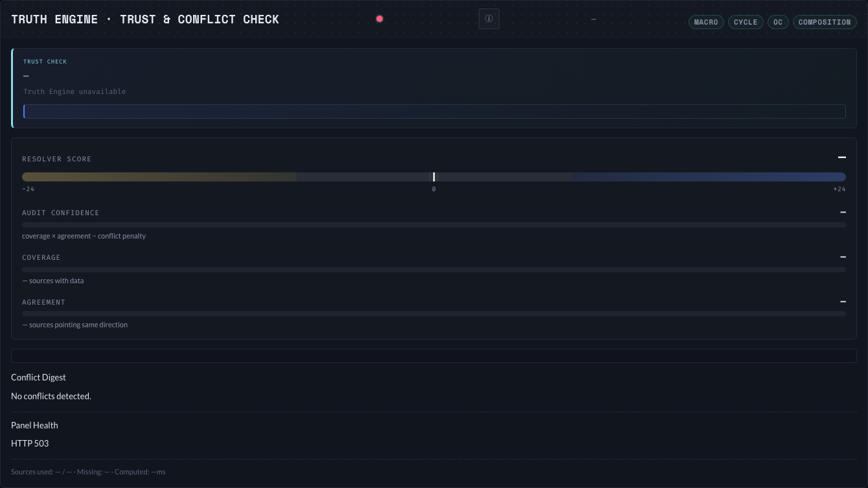Image resolution: width=868 pixels, height=488 pixels.
Task: Click the Coverage dash value
Action: 843,257
